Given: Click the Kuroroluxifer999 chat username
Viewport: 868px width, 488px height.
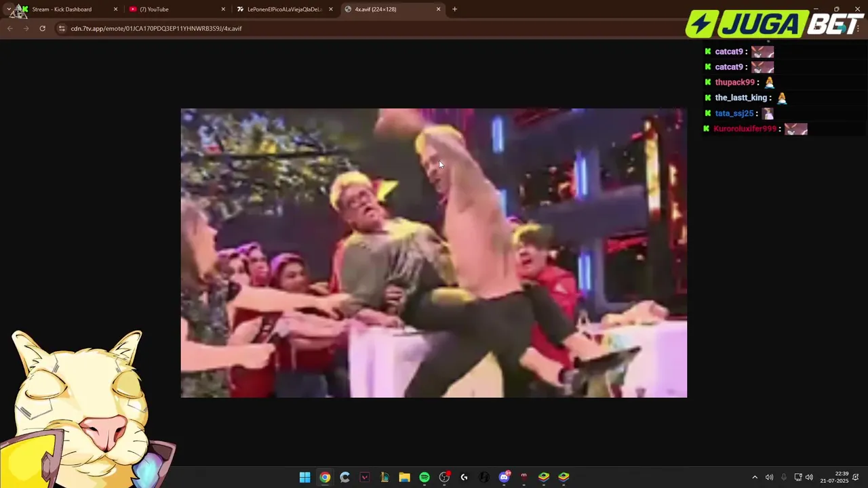Looking at the screenshot, I should coord(745,129).
